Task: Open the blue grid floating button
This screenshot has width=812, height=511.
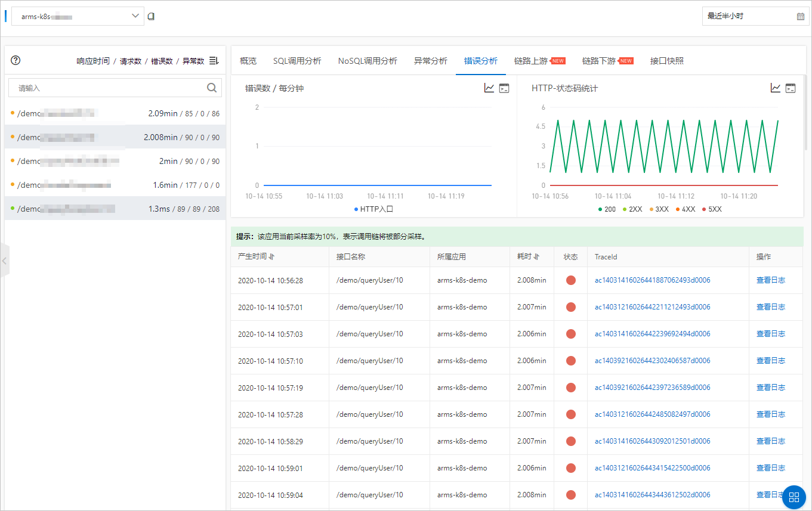Action: click(x=794, y=497)
